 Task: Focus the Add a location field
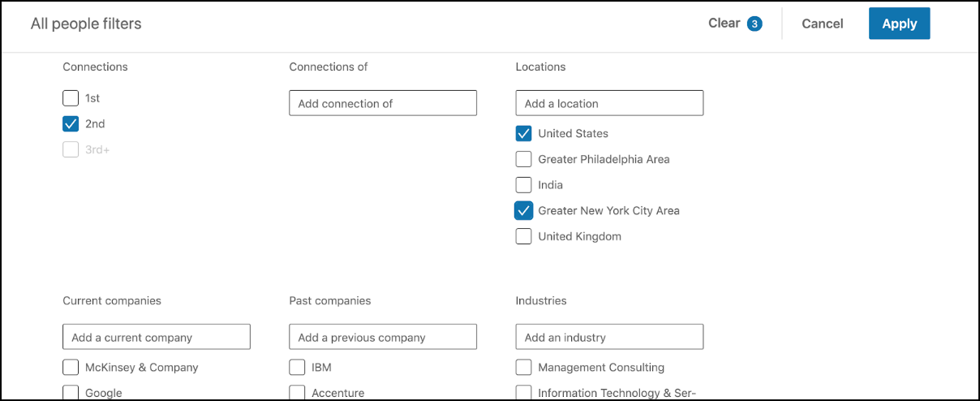click(x=609, y=103)
